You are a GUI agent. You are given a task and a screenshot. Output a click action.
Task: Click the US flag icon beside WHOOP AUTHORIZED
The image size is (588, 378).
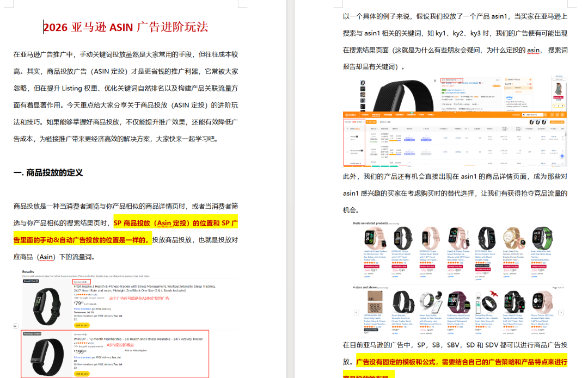(480, 83)
